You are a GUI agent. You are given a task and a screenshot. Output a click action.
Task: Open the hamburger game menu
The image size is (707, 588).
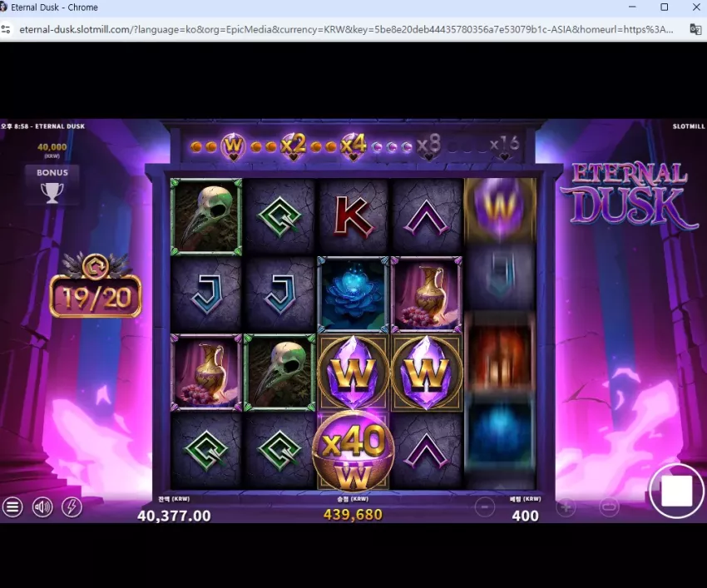pos(12,507)
